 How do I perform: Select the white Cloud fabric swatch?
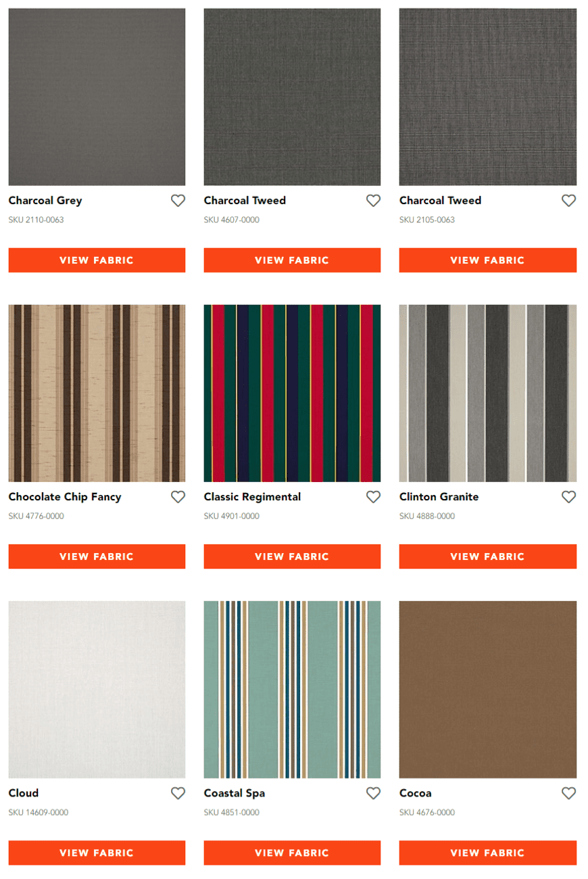[97, 689]
